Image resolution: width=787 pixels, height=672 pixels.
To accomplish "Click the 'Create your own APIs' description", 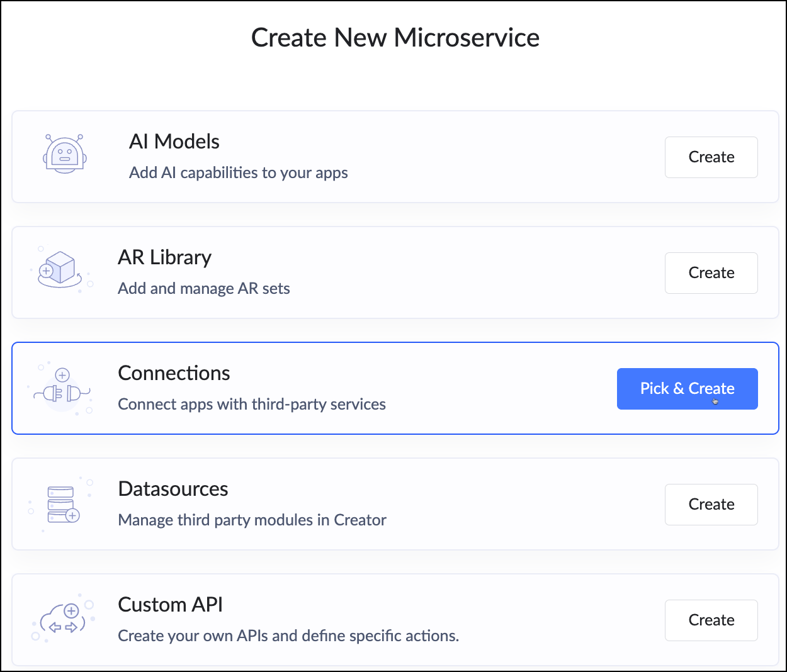I will (288, 636).
